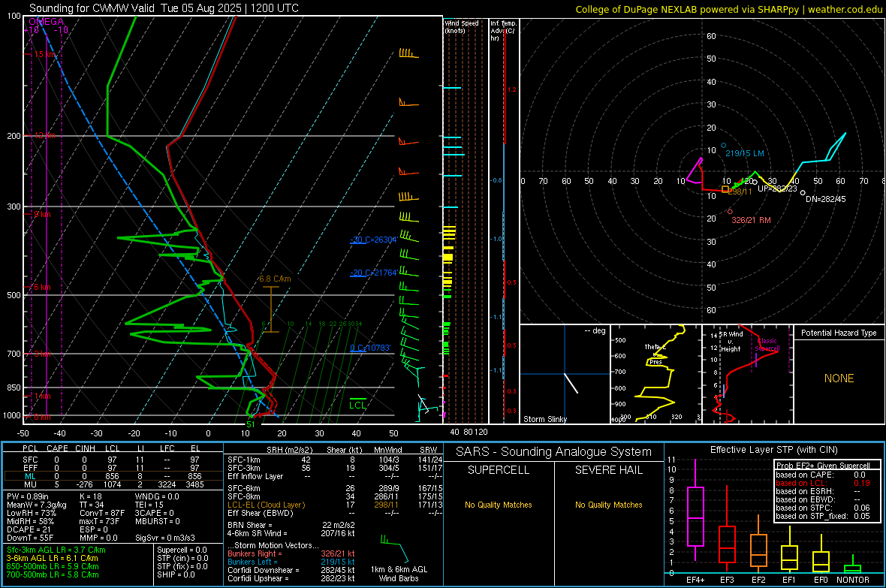The width and height of the screenshot is (886, 588).
Task: Click the green 51 surface dewpoint value
Action: click(x=250, y=424)
